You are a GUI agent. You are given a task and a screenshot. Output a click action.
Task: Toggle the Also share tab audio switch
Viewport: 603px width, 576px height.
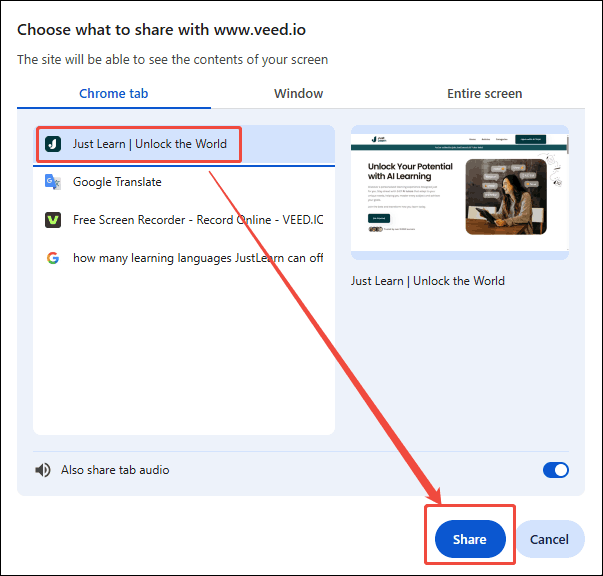[555, 470]
